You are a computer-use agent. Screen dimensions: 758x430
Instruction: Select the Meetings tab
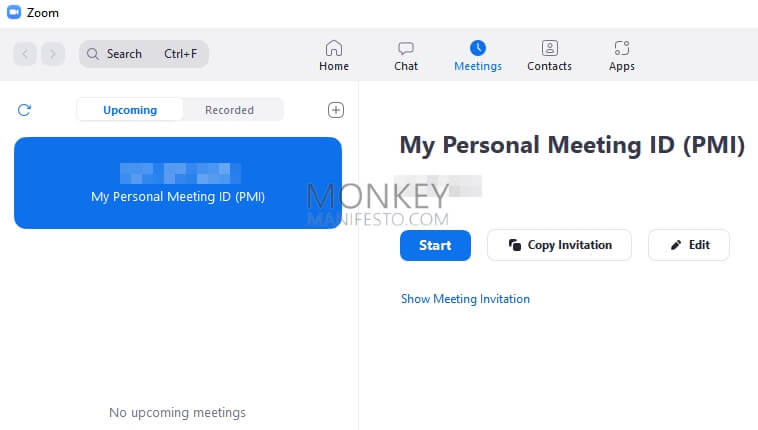click(x=478, y=56)
